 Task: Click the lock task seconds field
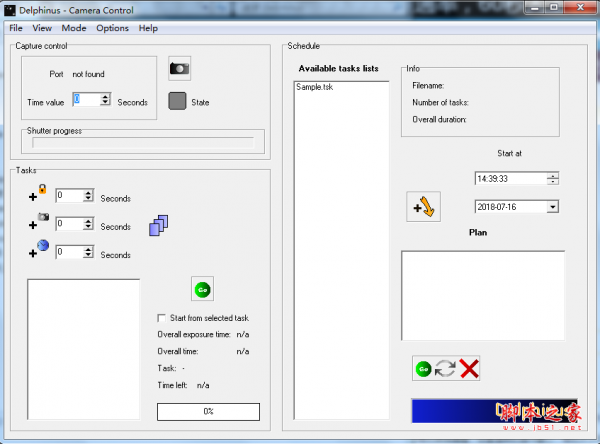click(x=70, y=196)
